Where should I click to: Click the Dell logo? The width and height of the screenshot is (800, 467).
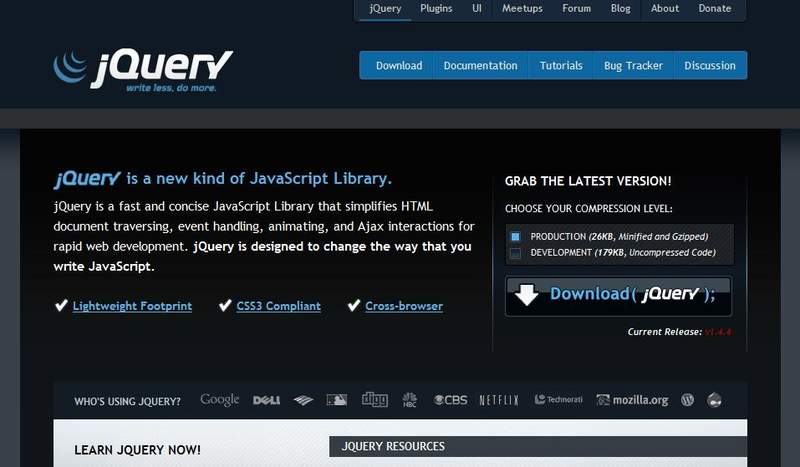pyautogui.click(x=266, y=400)
